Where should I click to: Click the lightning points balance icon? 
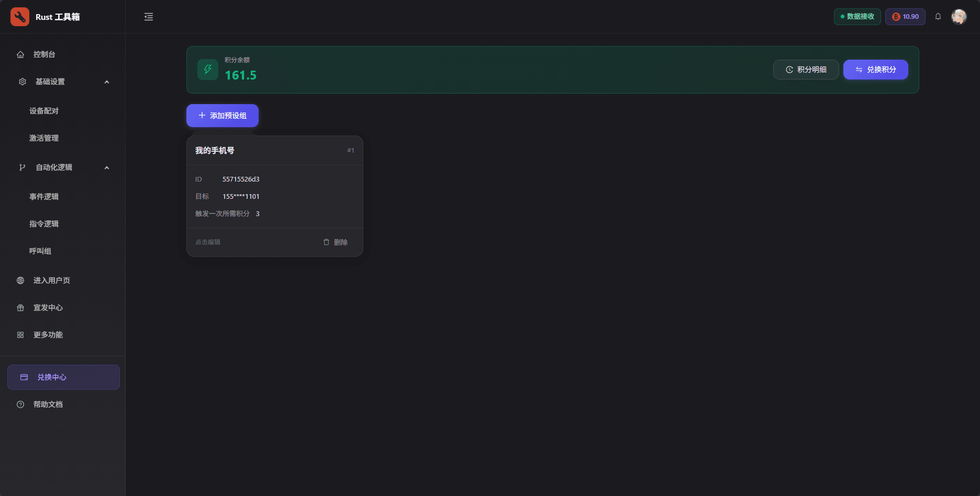pyautogui.click(x=208, y=70)
